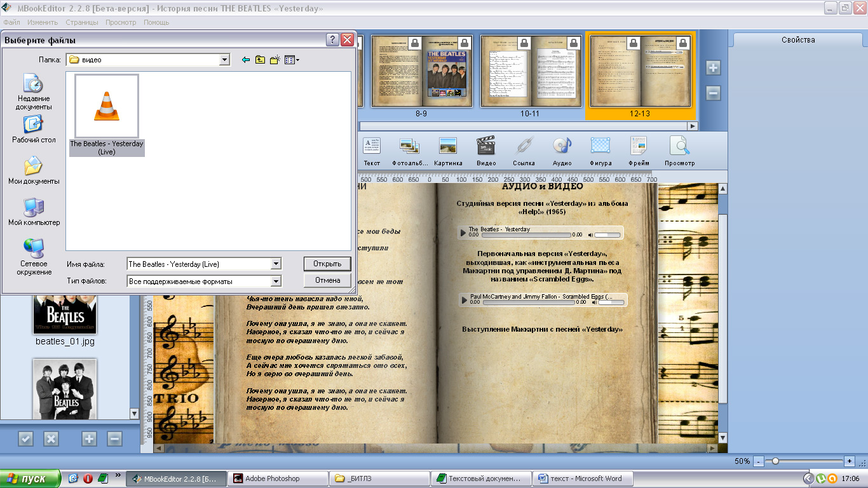
Task: Switch to _БИТЛЗ folder in taskbar
Action: 379,478
